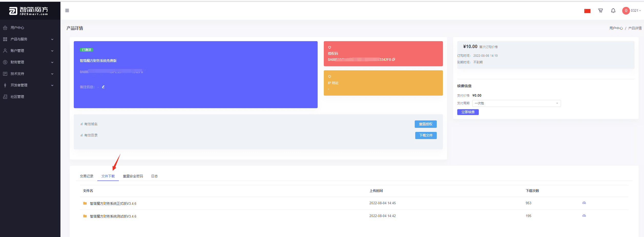Open the 支付周期 dropdown
Viewport: 644px width, 237px height.
click(516, 103)
